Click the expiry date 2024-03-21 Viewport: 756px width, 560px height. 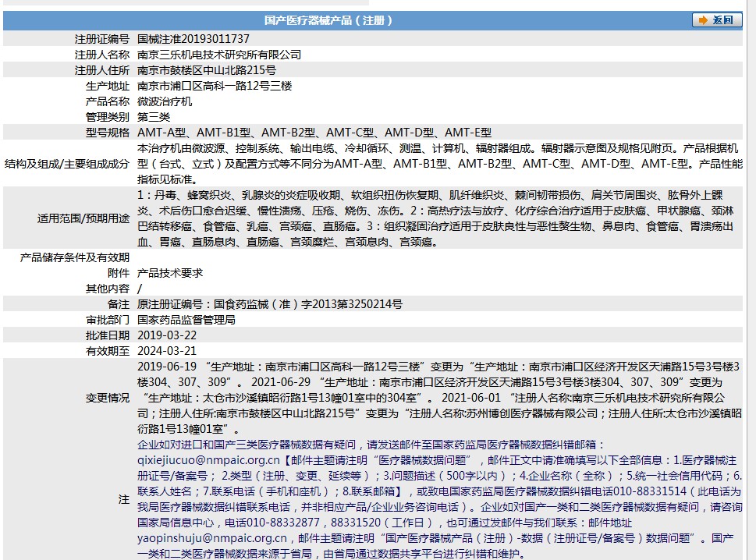coord(167,351)
